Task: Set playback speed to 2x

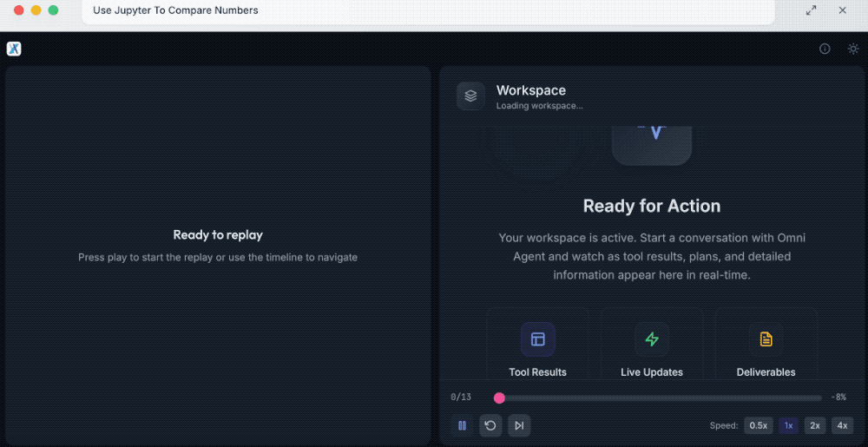Action: (815, 425)
